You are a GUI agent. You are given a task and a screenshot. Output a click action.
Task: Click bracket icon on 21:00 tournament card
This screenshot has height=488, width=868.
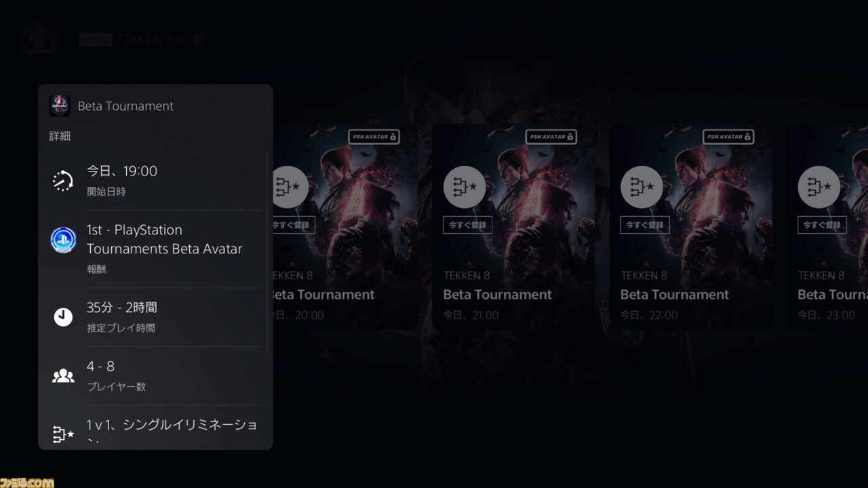click(465, 187)
